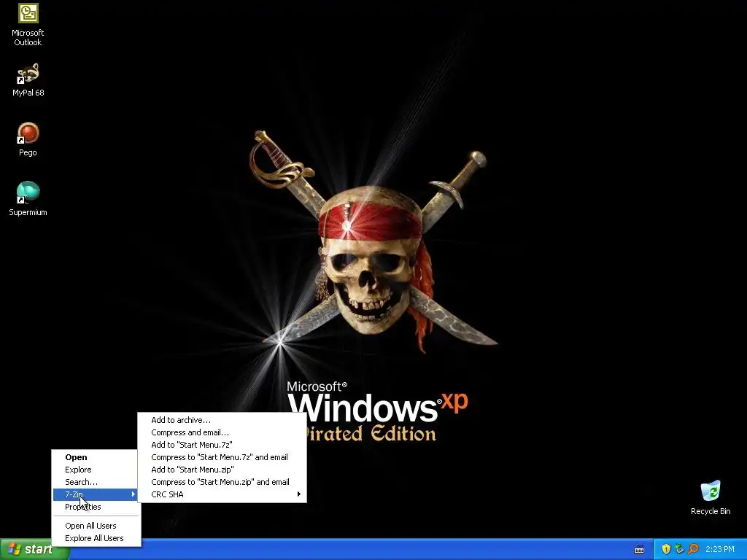Select the Recycle Bin icon
The height and width of the screenshot is (560, 747).
coord(711,497)
